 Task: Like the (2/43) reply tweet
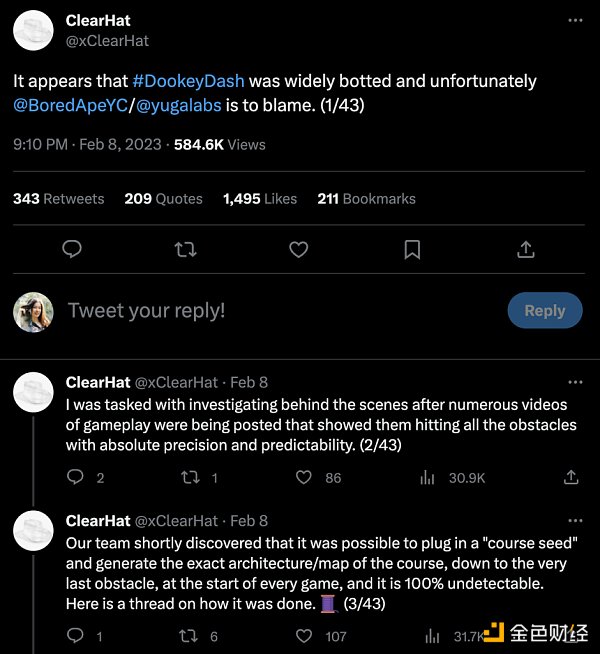coord(304,478)
